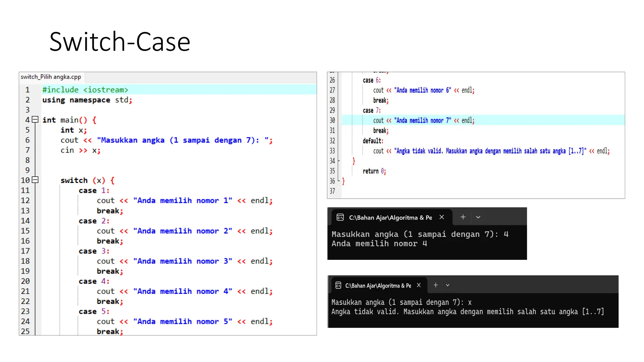
Task: Click the highlighted line 30 cout statement
Action: (423, 120)
